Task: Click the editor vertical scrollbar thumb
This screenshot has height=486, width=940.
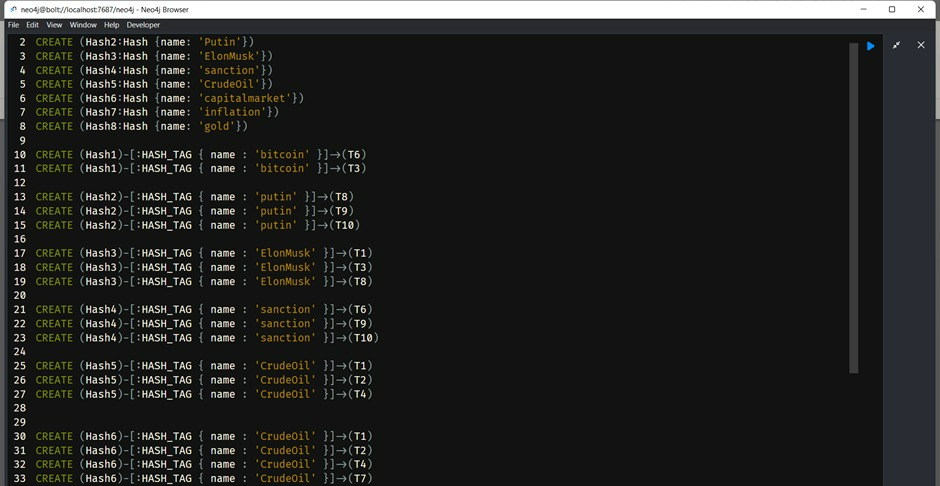Action: [853, 208]
